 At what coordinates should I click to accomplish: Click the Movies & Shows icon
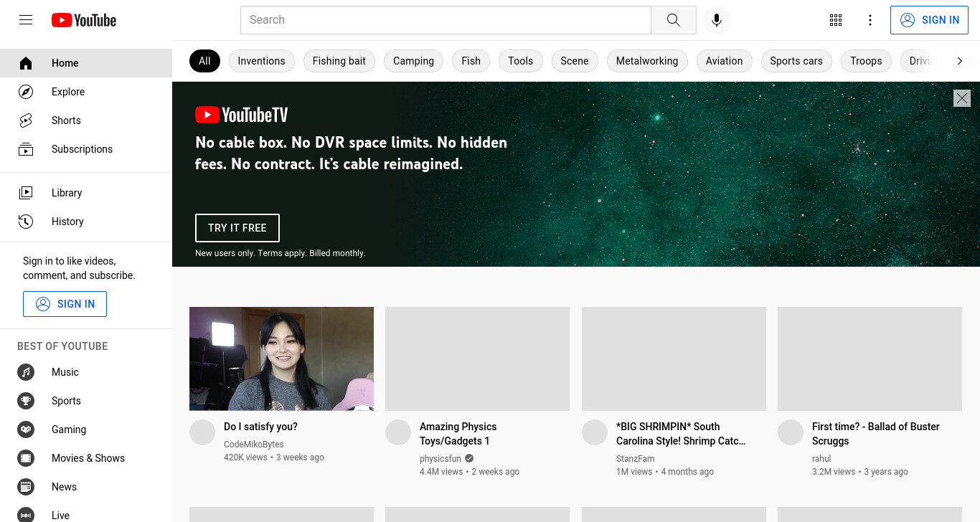coord(26,458)
